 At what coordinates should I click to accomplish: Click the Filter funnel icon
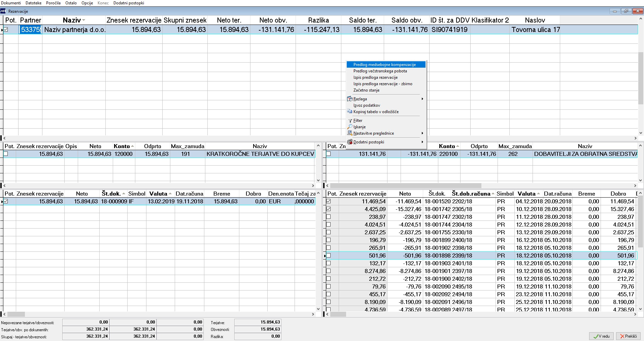(x=350, y=121)
